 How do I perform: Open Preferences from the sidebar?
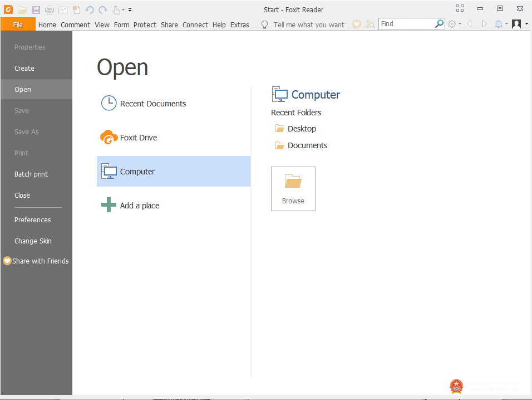click(x=36, y=219)
